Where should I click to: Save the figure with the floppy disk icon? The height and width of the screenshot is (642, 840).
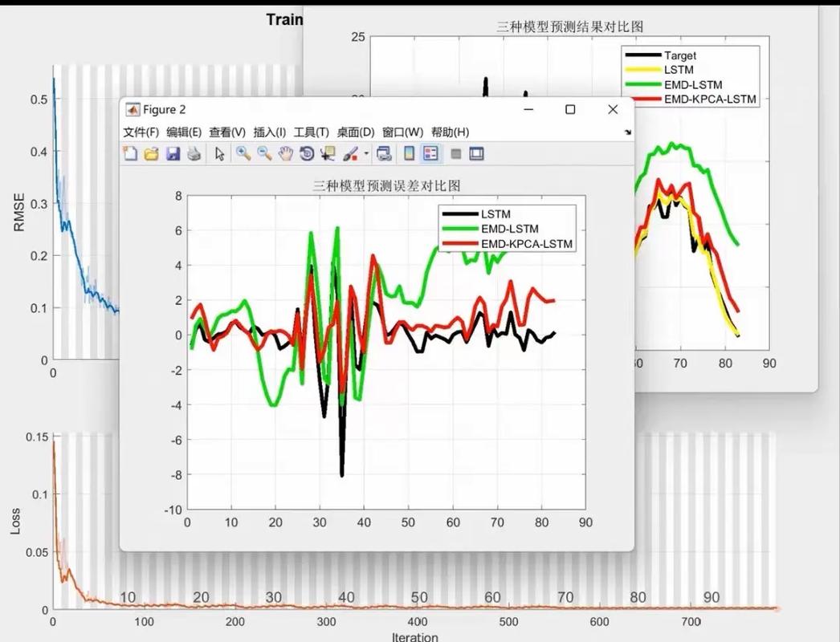[x=172, y=153]
